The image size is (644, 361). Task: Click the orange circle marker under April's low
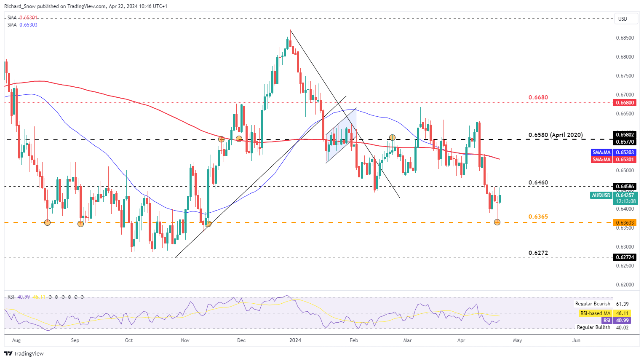(497, 222)
